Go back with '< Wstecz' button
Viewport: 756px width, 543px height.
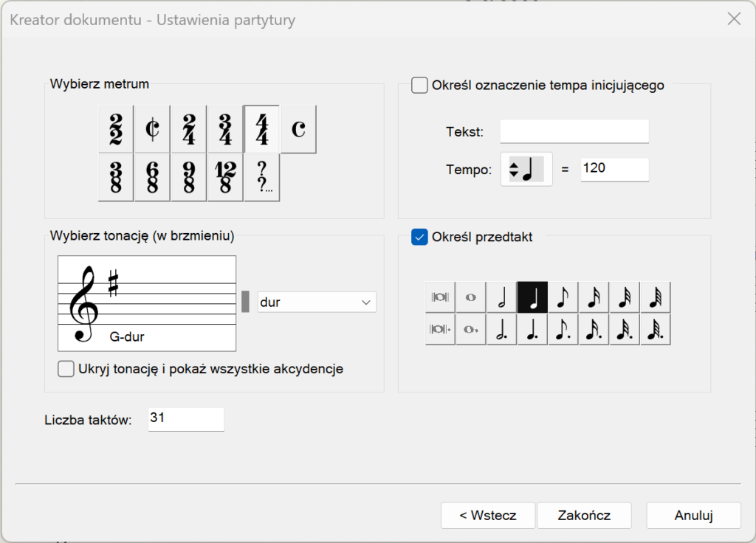[487, 516]
